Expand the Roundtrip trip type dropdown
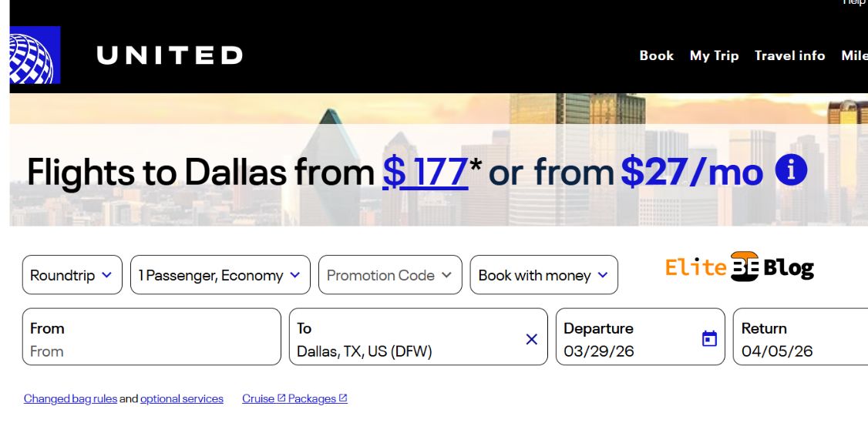 click(72, 275)
